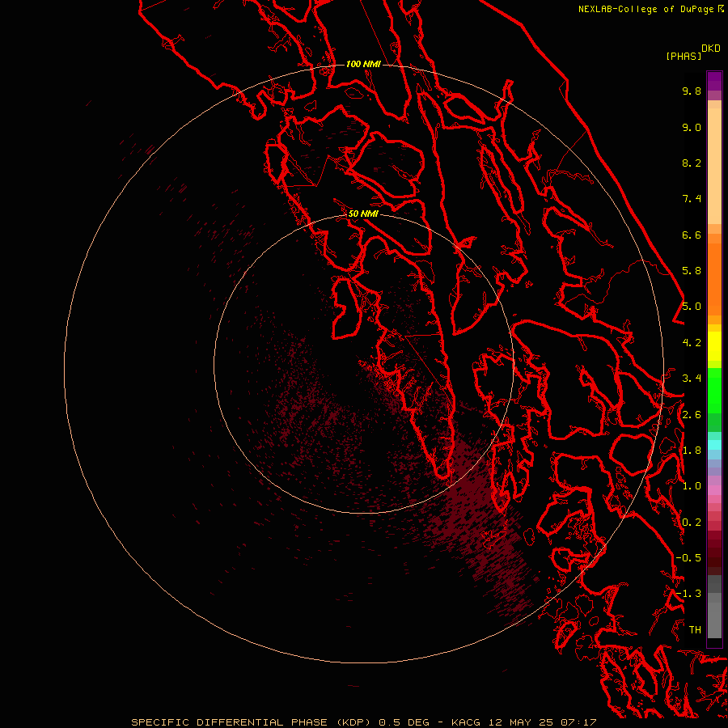Click the 50 NMI range ring label
Image resolution: width=728 pixels, height=728 pixels.
click(363, 214)
